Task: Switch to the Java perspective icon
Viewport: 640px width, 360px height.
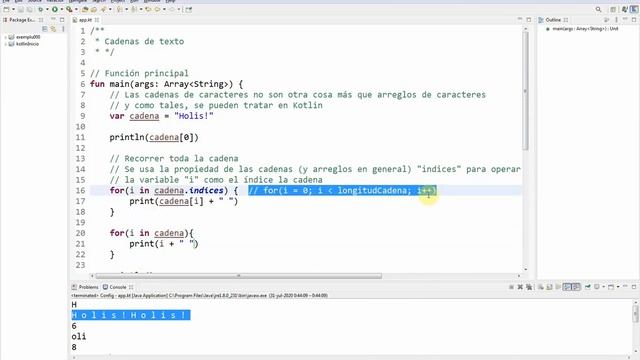Action: pos(624,9)
